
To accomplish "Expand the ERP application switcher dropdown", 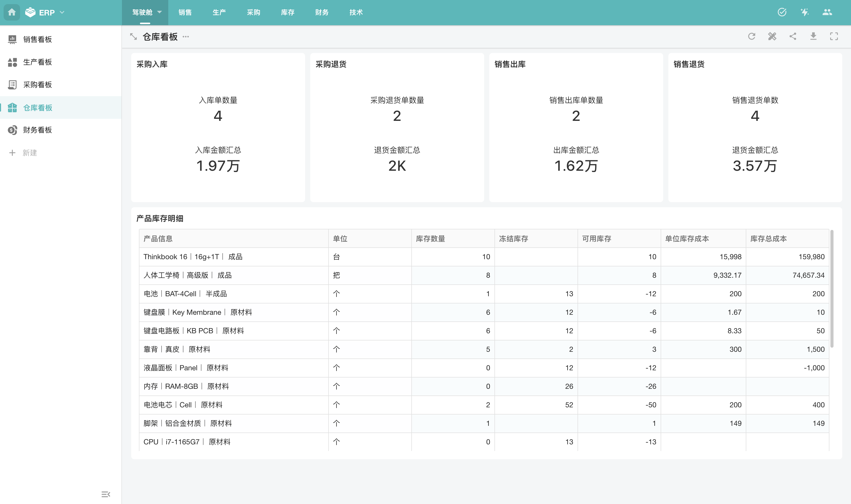I will click(x=62, y=12).
